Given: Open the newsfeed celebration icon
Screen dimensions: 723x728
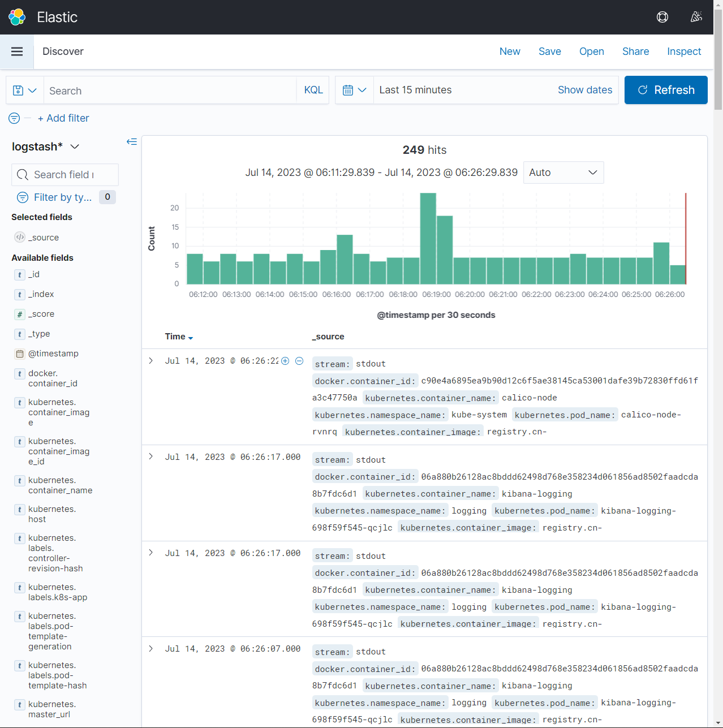Looking at the screenshot, I should point(696,17).
